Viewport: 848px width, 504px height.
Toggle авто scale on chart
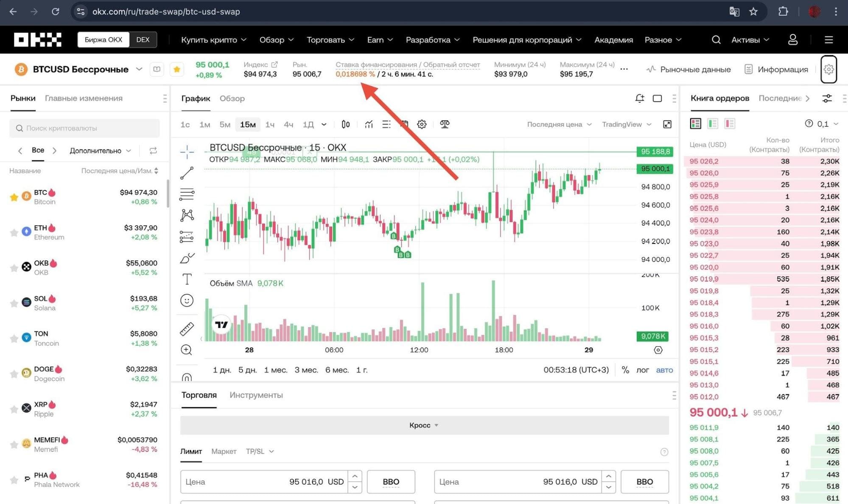664,370
